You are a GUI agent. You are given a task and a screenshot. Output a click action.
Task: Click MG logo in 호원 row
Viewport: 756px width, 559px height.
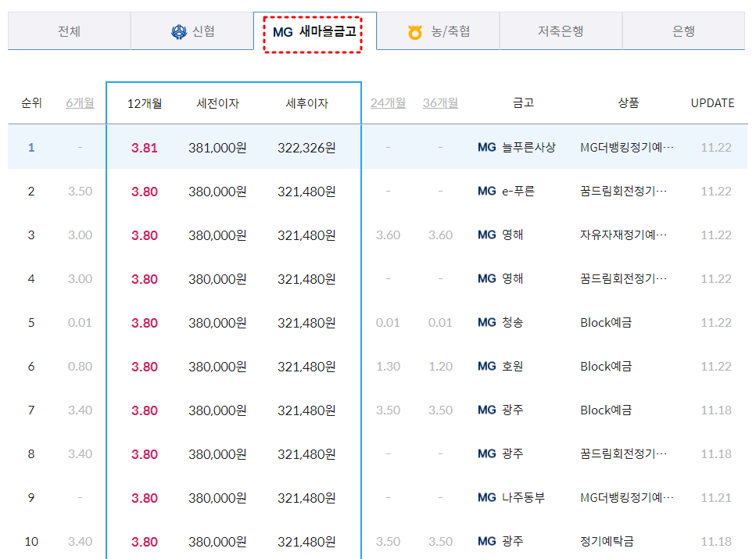[x=487, y=367]
